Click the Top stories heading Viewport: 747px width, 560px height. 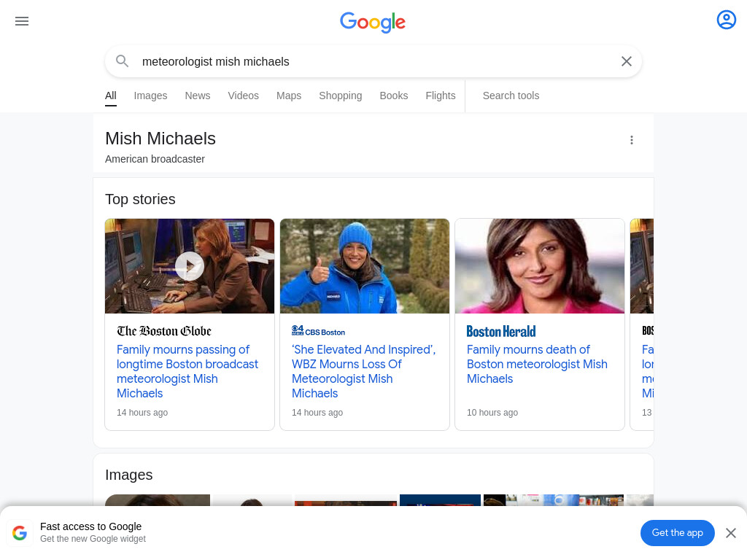(x=140, y=199)
